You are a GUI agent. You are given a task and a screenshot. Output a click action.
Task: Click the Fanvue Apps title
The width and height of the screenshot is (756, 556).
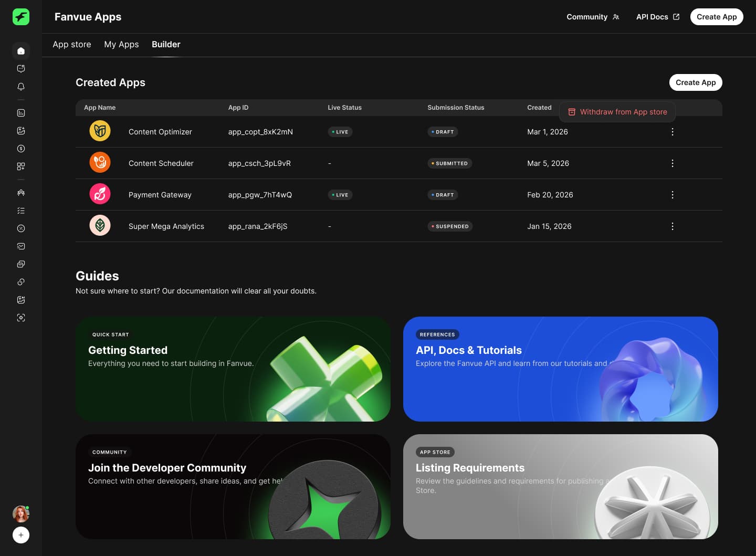point(88,17)
